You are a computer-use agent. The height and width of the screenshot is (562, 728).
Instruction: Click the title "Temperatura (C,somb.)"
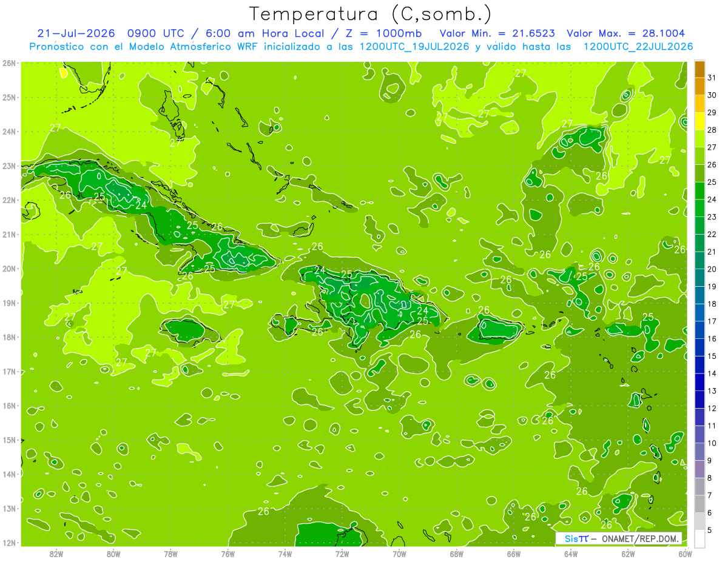tap(371, 13)
